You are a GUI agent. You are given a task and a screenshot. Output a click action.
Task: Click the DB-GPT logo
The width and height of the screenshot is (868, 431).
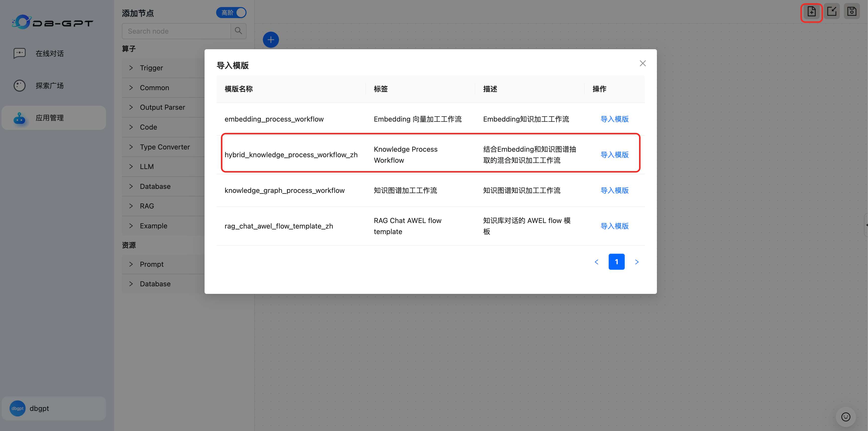point(52,22)
